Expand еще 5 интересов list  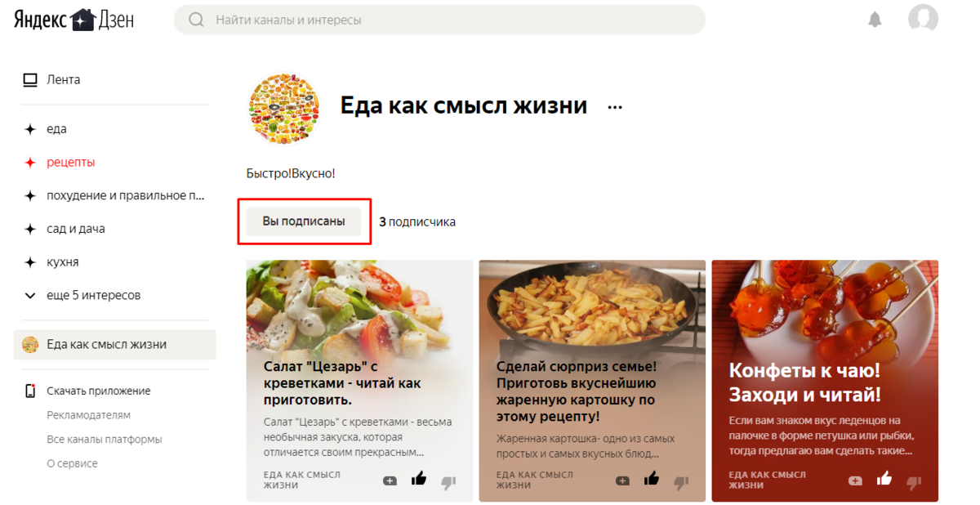[x=82, y=295]
